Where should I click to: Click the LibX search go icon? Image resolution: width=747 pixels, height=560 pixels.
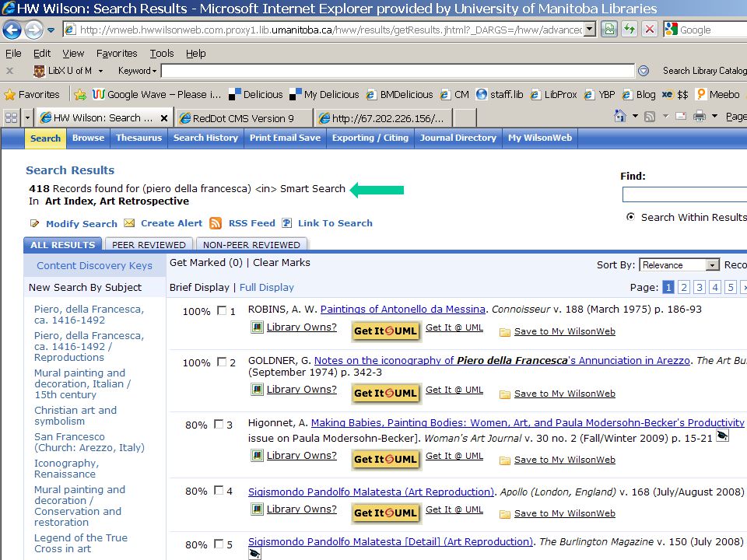click(644, 71)
